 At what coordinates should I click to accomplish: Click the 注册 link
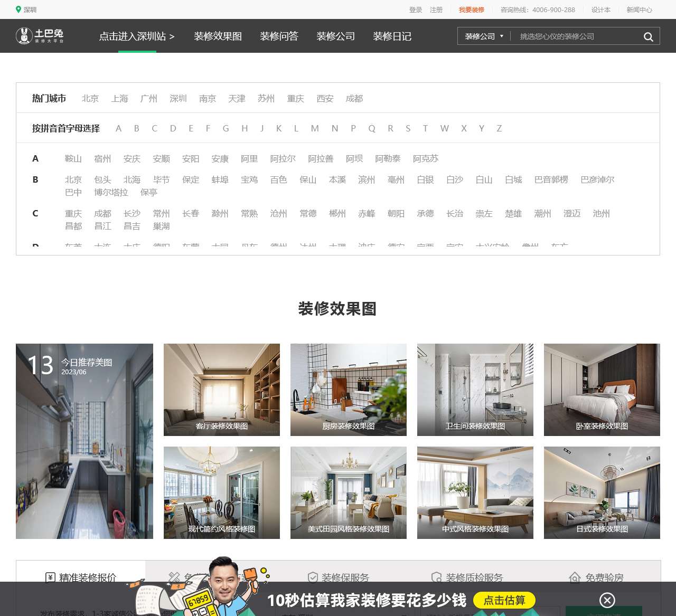(x=436, y=10)
